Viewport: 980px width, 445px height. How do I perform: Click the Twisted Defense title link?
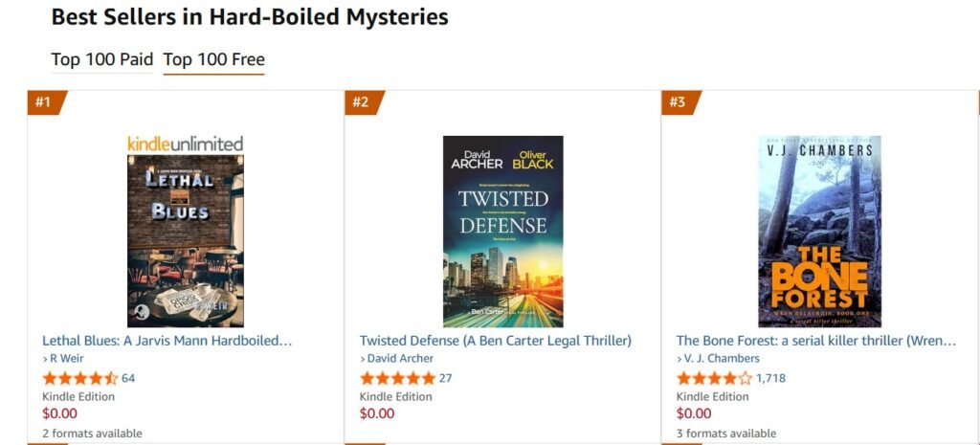[495, 341]
